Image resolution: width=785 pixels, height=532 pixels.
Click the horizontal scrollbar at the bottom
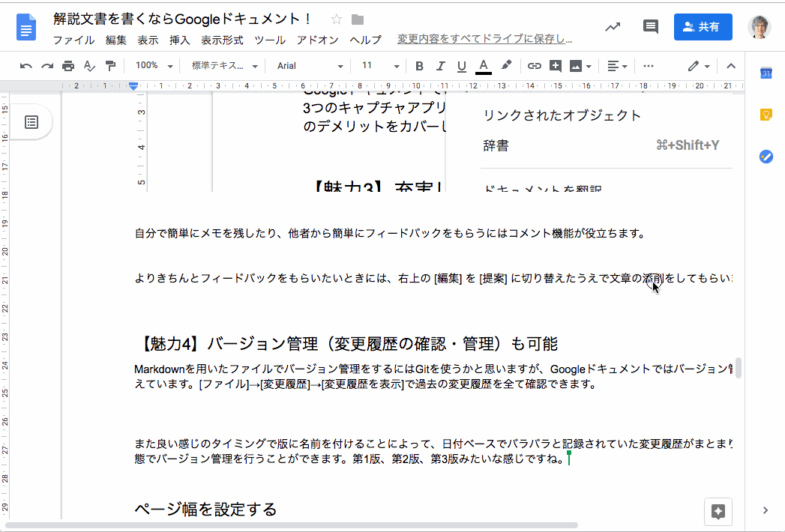click(292, 525)
